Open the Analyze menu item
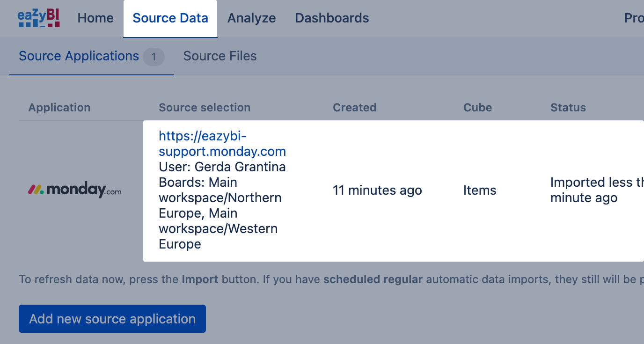This screenshot has width=644, height=344. tap(251, 18)
